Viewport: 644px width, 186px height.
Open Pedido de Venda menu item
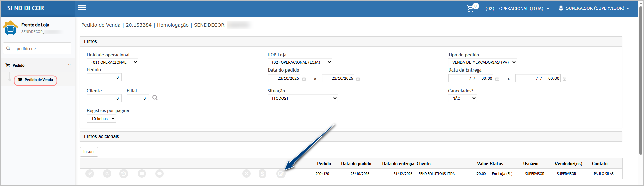point(36,80)
